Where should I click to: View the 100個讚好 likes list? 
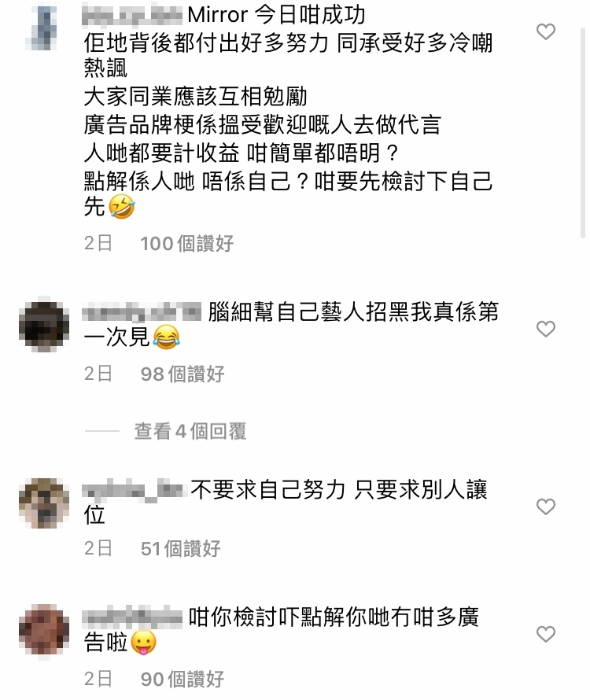coord(186,243)
